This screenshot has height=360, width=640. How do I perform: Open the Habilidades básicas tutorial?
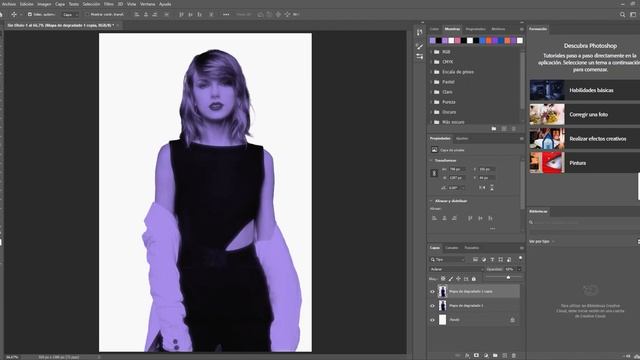[584, 90]
